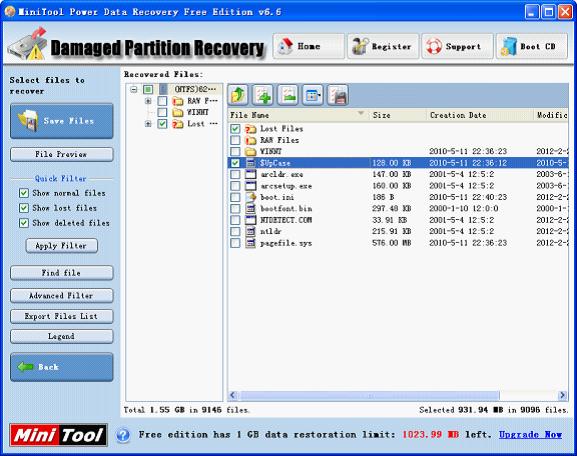Collapse the NTFS root tree node
This screenshot has width=577, height=456.
click(134, 89)
